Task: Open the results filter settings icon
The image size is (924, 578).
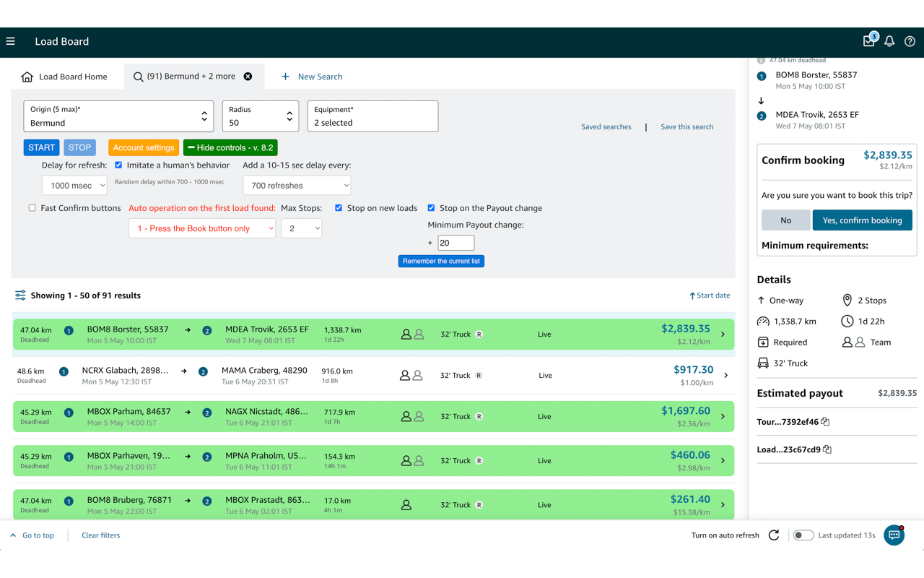Action: [x=20, y=296]
